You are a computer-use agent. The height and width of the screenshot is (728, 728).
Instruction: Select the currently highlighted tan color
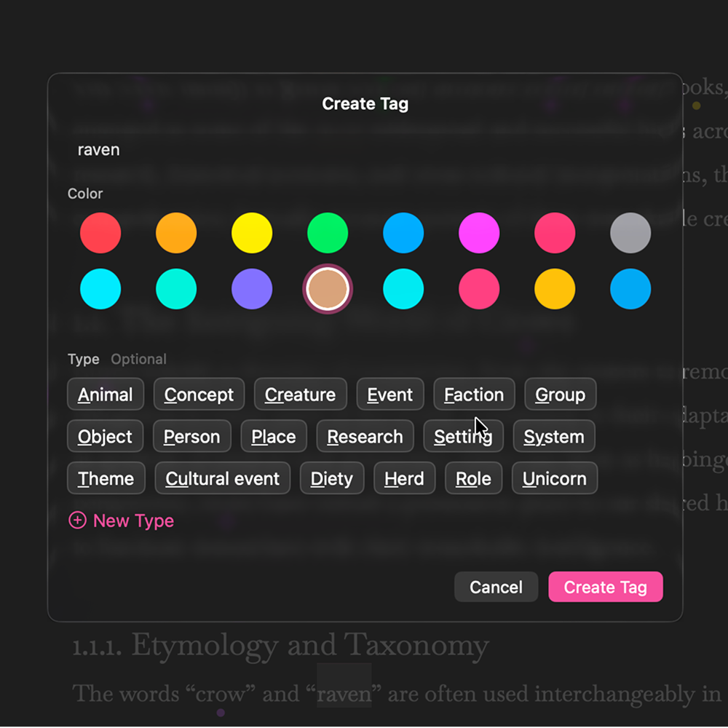(x=328, y=288)
